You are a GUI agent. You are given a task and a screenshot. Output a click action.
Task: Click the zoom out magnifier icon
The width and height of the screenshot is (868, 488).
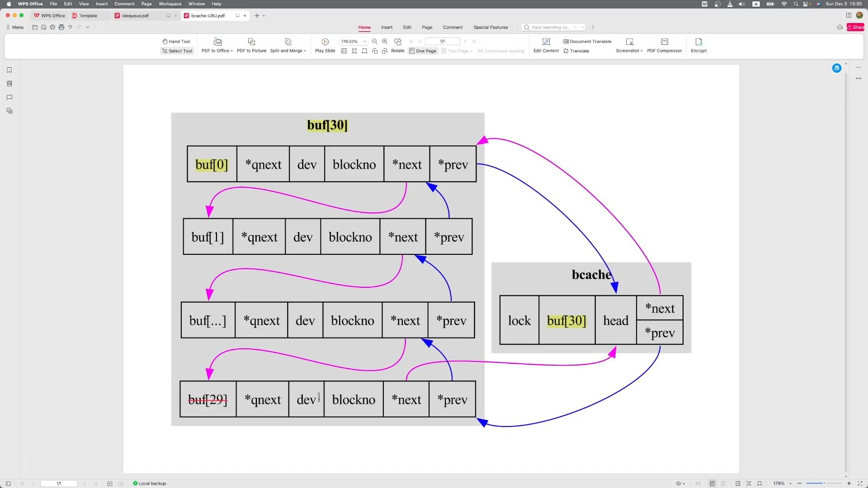[x=375, y=42]
